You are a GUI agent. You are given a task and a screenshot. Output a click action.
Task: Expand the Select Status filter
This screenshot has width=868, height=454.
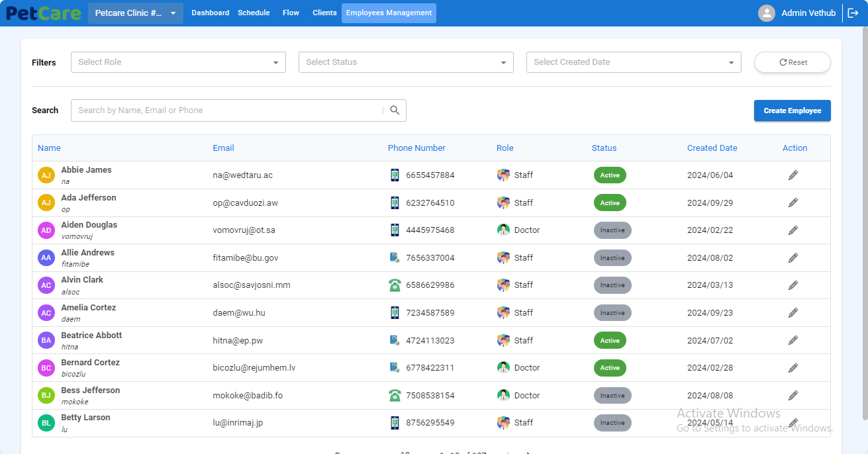coord(406,62)
